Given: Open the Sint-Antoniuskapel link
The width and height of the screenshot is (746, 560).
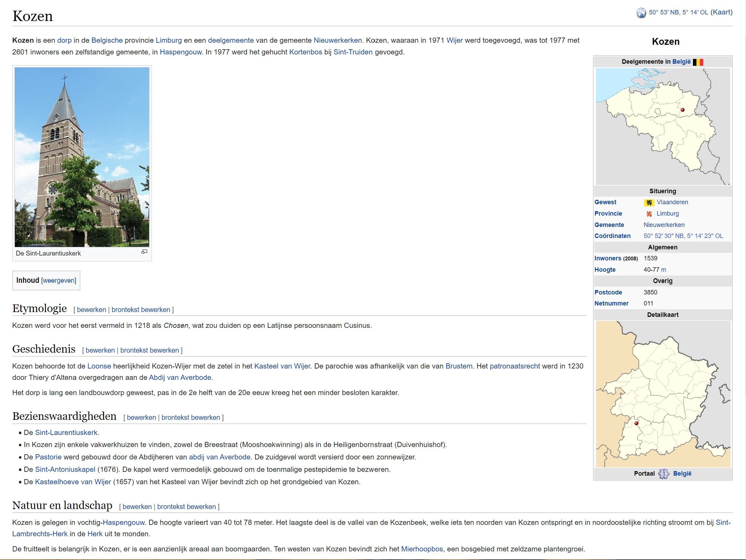Looking at the screenshot, I should [x=65, y=469].
